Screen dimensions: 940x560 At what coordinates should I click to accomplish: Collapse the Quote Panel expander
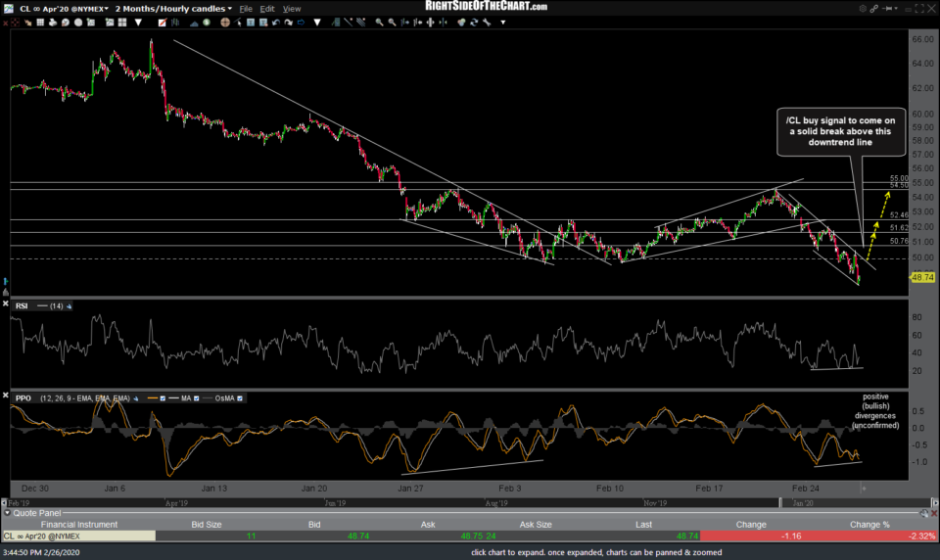[9, 513]
